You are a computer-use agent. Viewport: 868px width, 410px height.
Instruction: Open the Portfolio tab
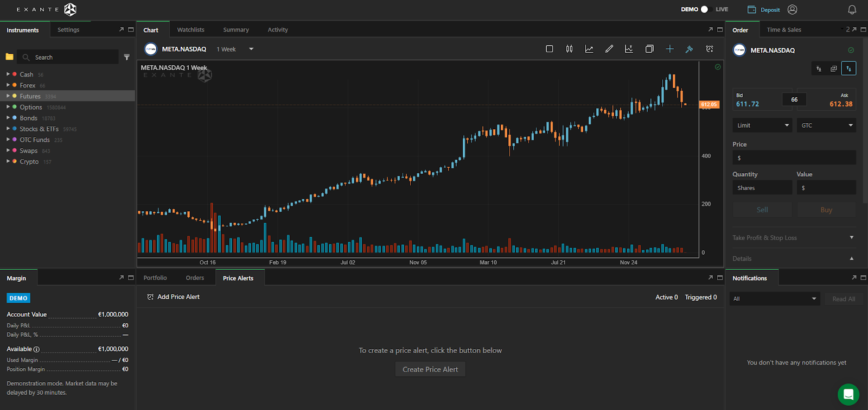tap(155, 277)
